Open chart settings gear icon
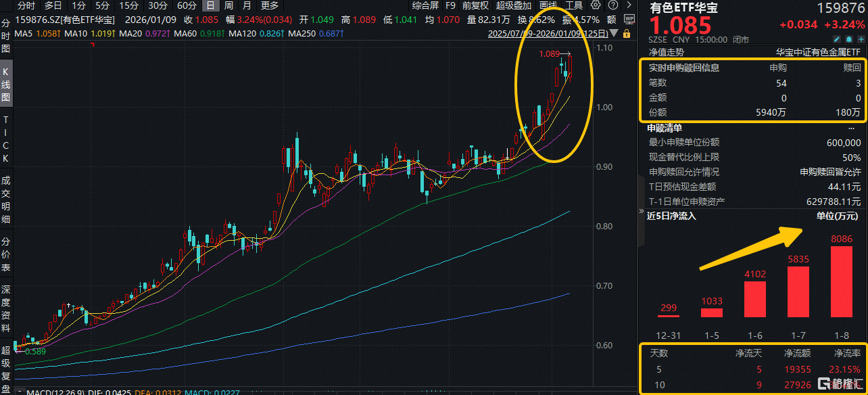The width and height of the screenshot is (868, 395). (596, 5)
